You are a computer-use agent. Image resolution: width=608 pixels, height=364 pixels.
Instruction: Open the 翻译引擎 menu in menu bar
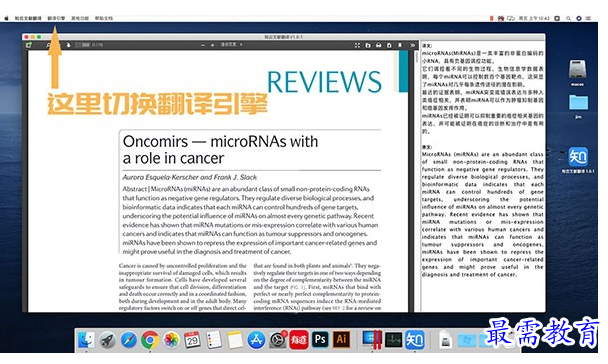56,18
